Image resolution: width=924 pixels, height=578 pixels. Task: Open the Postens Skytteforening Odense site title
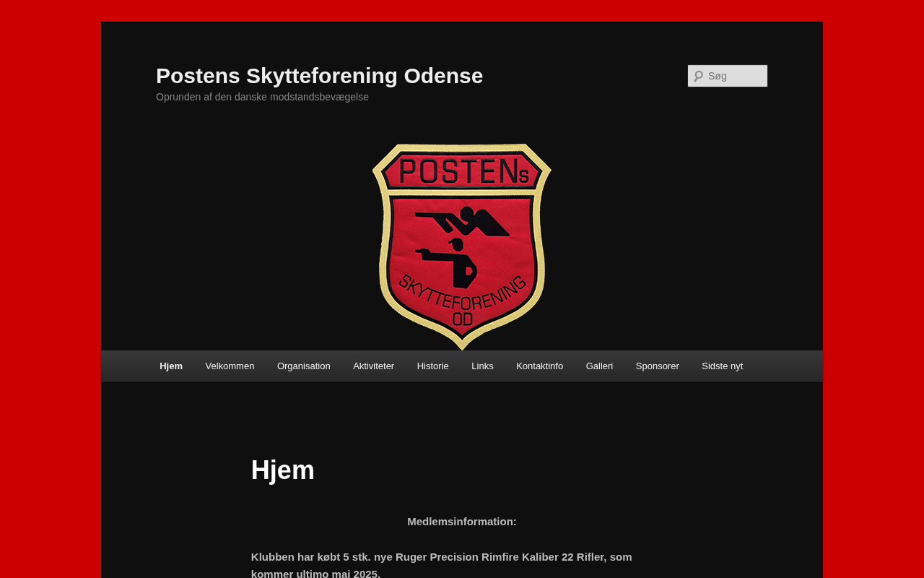pos(319,76)
